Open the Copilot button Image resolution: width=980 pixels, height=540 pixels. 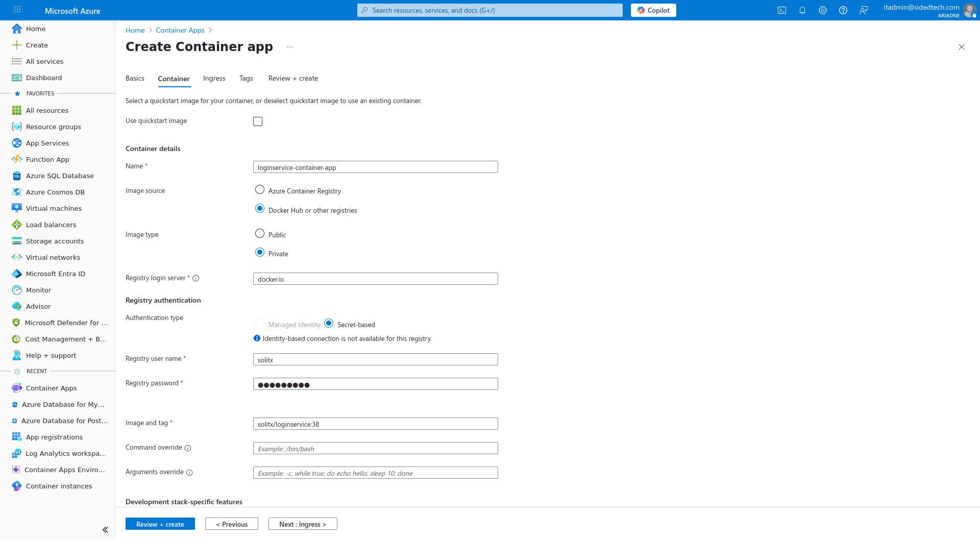653,10
